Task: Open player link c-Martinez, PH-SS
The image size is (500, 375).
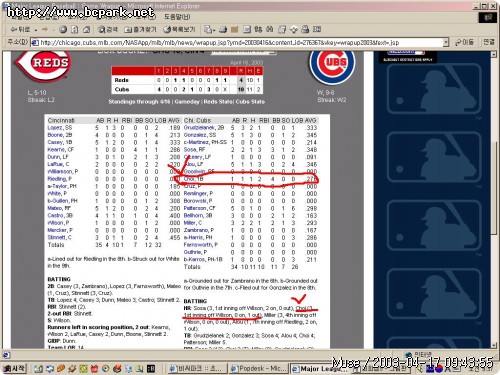Action: pos(205,143)
